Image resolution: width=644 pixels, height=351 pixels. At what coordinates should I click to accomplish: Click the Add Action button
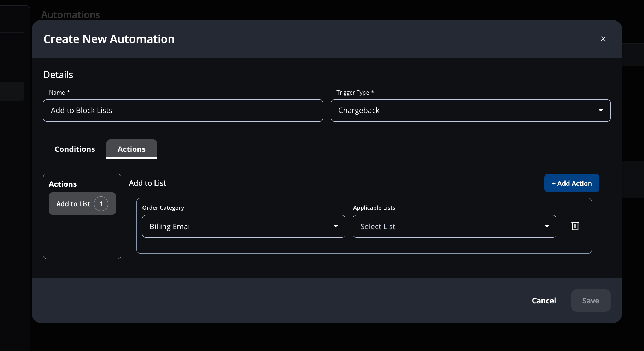pos(572,183)
